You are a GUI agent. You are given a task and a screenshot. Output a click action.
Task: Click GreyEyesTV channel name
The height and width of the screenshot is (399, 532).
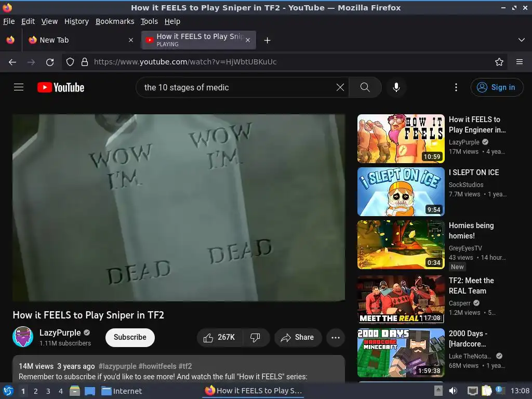[x=465, y=248]
